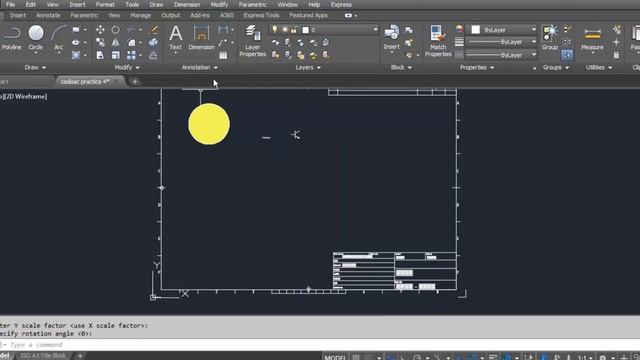Toggle layer freeze sun icon

click(x=284, y=30)
